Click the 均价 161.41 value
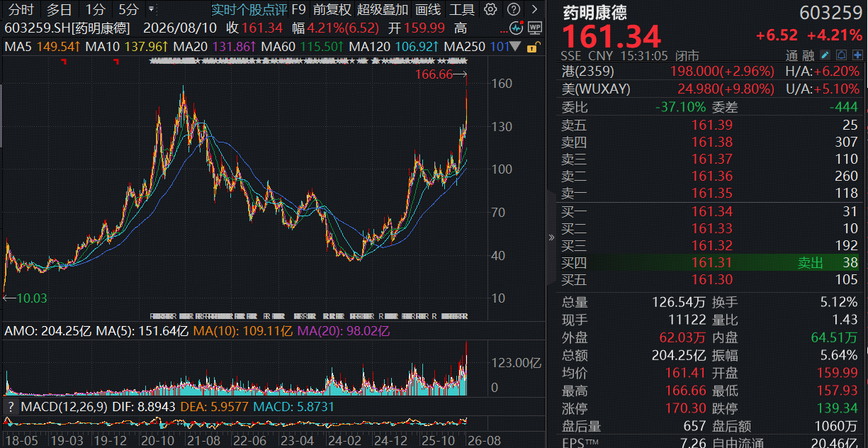Screen dimensions: 868x448 pyautogui.click(x=685, y=373)
